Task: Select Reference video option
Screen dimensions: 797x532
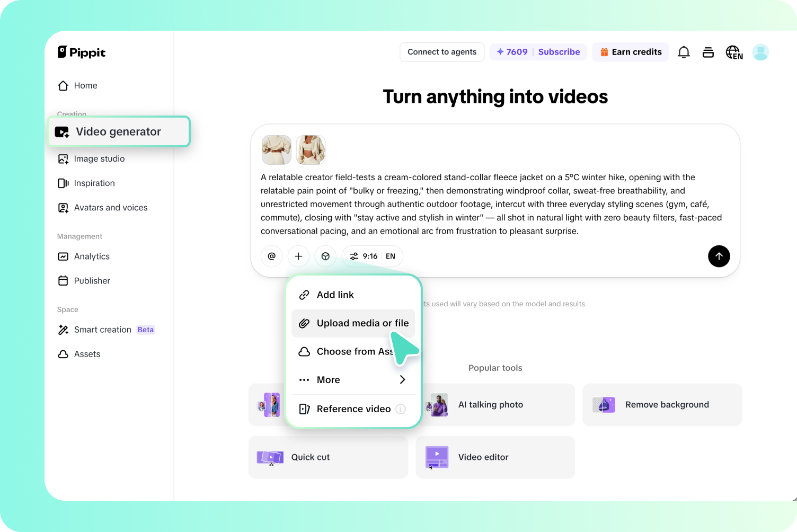Action: click(x=353, y=409)
